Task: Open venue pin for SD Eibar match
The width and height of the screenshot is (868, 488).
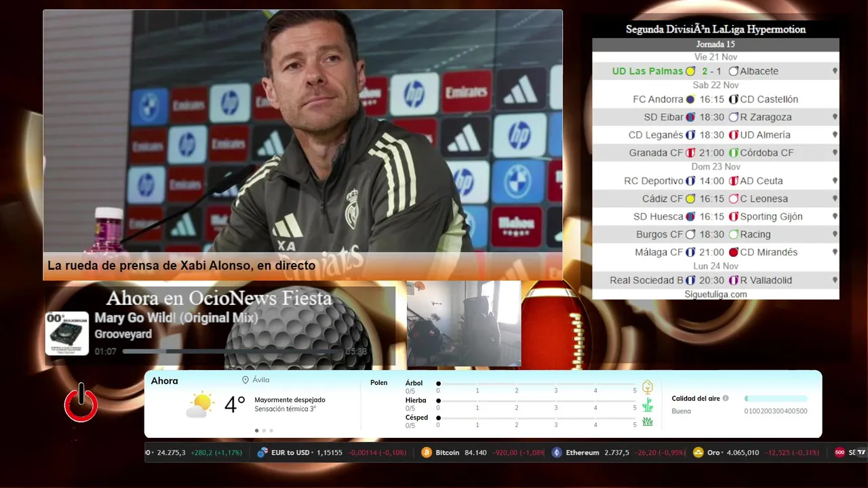Action: coord(835,117)
